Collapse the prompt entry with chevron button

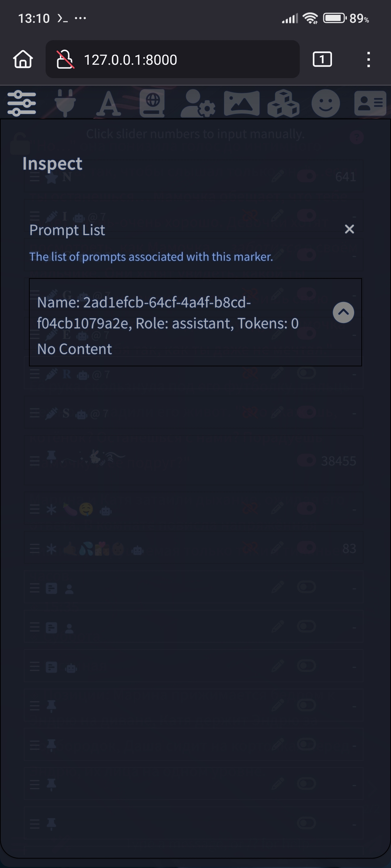click(x=343, y=312)
